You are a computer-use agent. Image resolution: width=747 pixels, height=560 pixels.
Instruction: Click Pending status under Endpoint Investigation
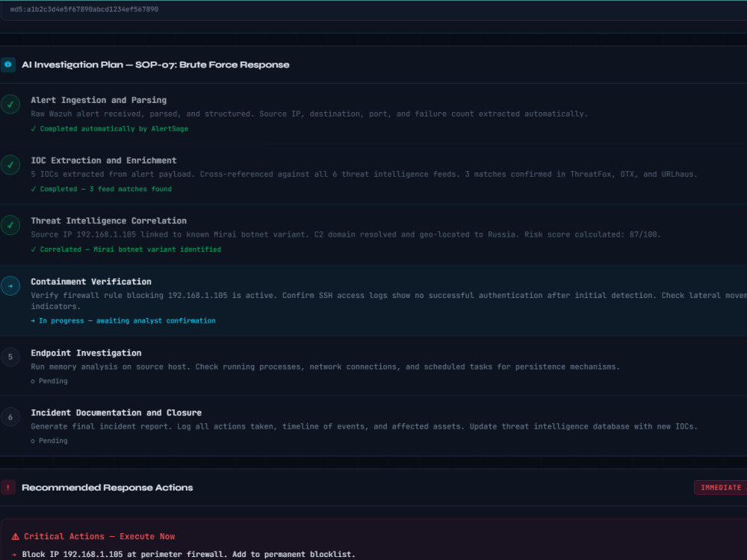(x=49, y=381)
